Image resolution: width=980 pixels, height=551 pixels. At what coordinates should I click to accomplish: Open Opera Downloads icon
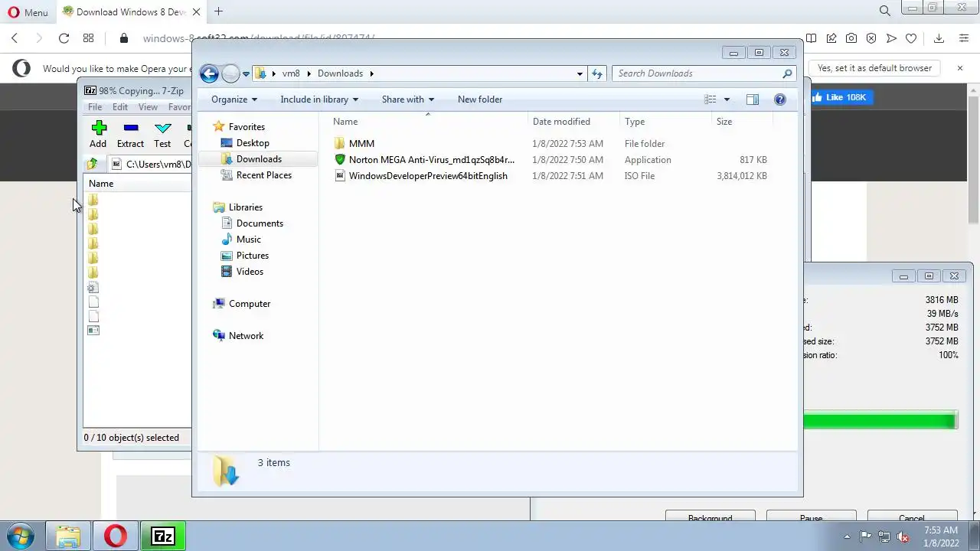[x=939, y=38]
